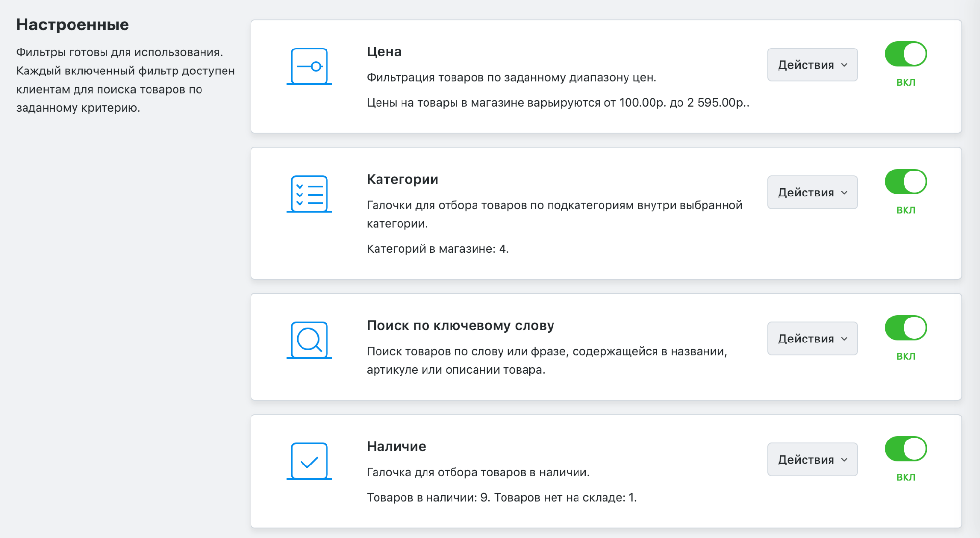Turn off the Категории filter switch
Screen dimensions: 980x538
pyautogui.click(x=905, y=182)
